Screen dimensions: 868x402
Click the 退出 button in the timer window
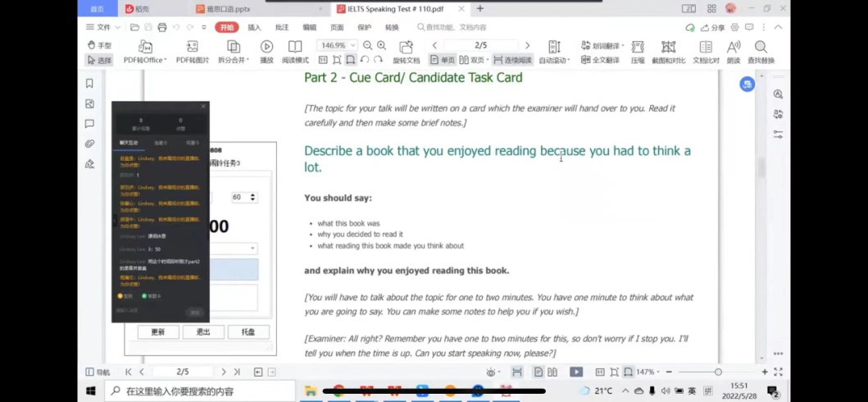pyautogui.click(x=202, y=332)
